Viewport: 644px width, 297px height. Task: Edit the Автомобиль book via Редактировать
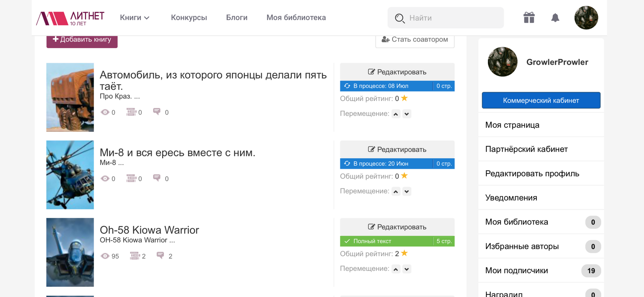[x=397, y=72]
